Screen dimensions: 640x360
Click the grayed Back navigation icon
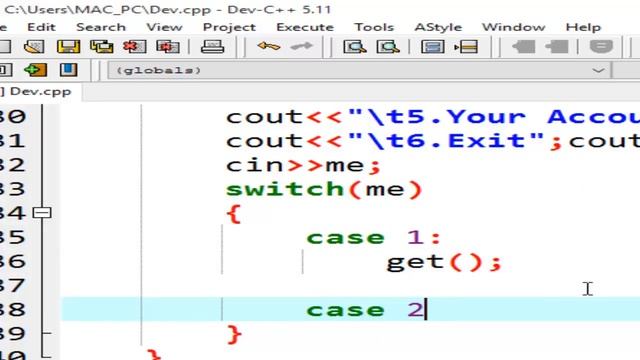[x=523, y=47]
